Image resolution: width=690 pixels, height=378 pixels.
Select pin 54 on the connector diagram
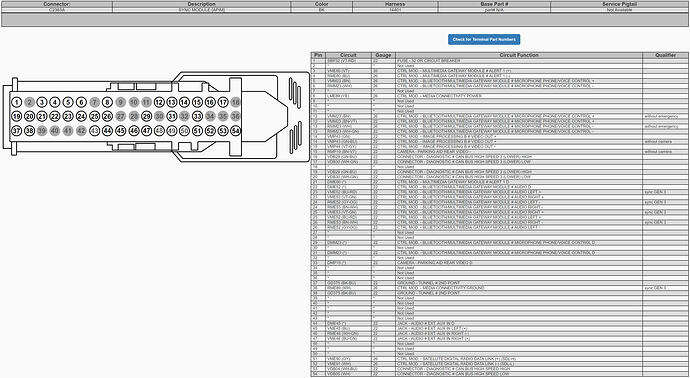pos(236,131)
